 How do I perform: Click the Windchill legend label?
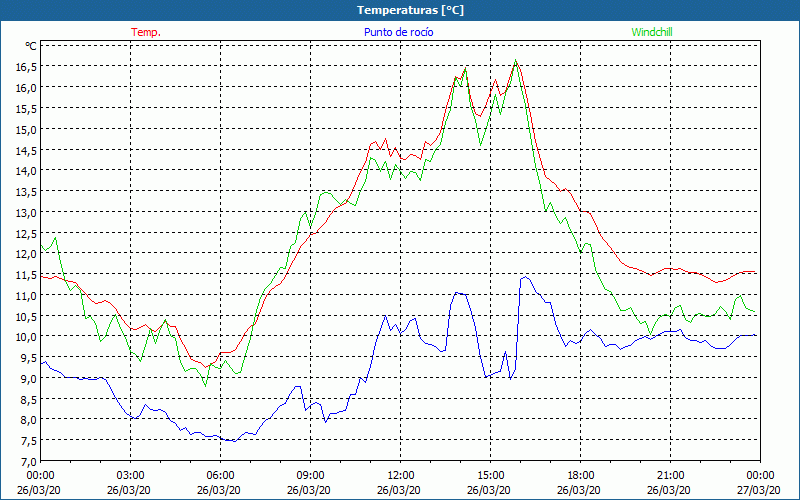pyautogui.click(x=652, y=32)
